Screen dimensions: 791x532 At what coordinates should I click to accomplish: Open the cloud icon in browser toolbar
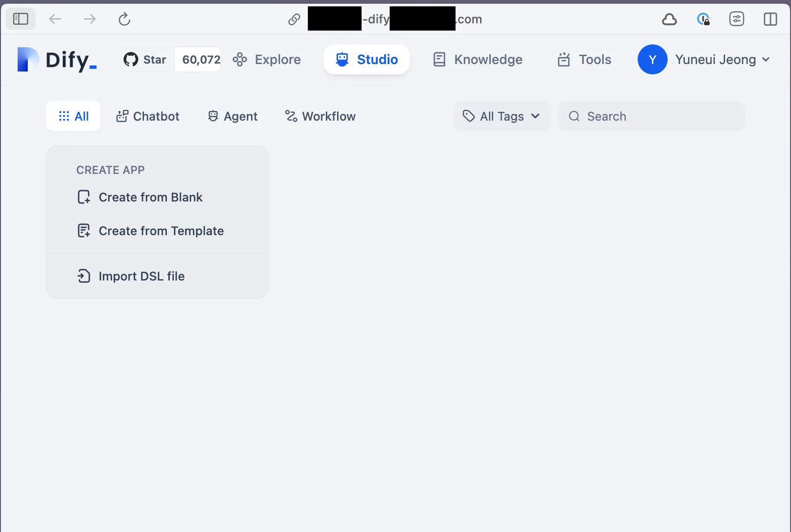point(669,19)
